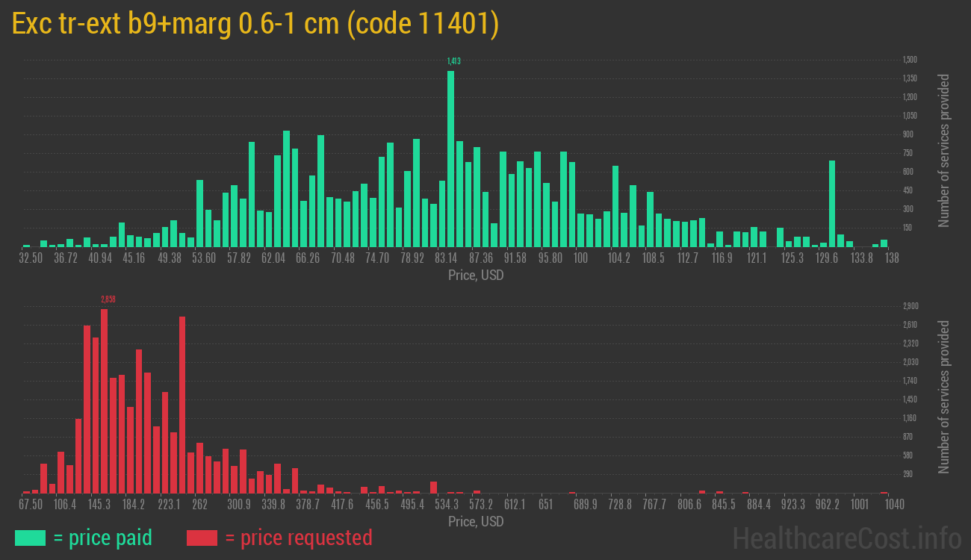This screenshot has width=971, height=560.
Task: Click the 2,900 y-axis label on bottom chart
Action: coord(909,306)
